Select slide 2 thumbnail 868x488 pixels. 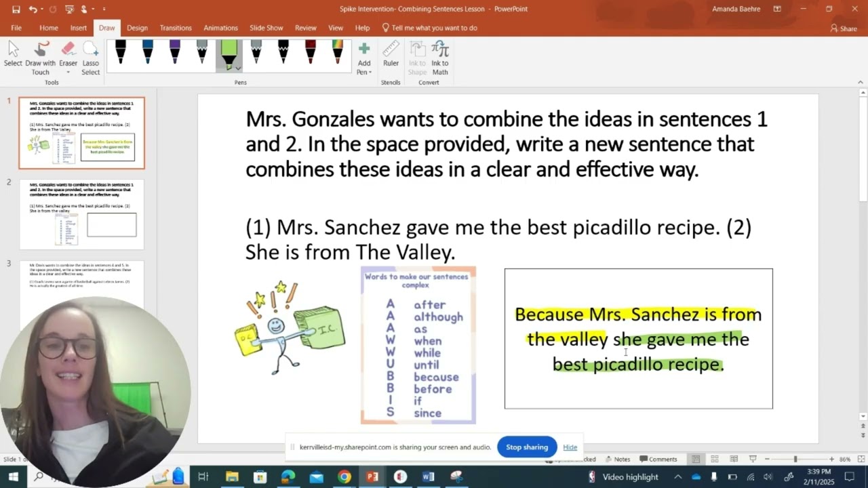click(x=82, y=213)
